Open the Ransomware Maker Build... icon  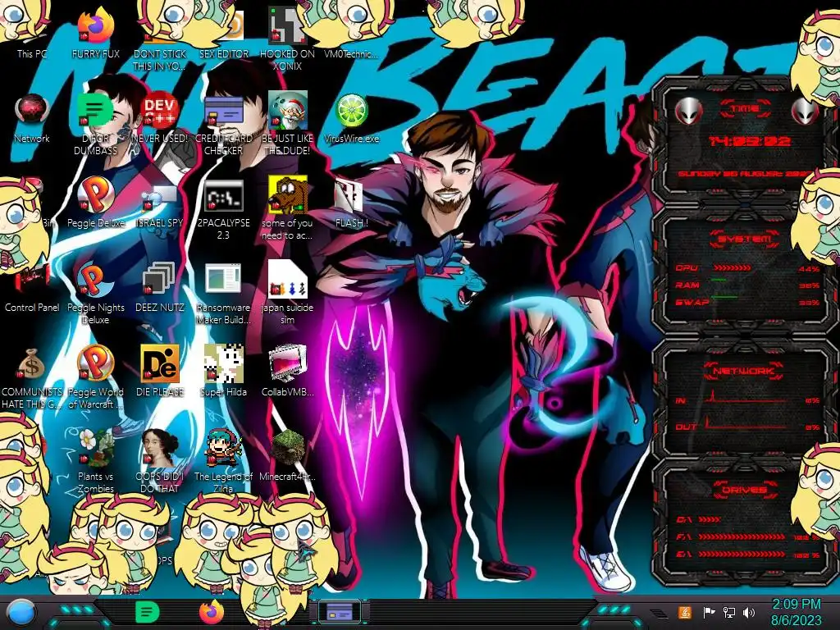[x=223, y=294]
